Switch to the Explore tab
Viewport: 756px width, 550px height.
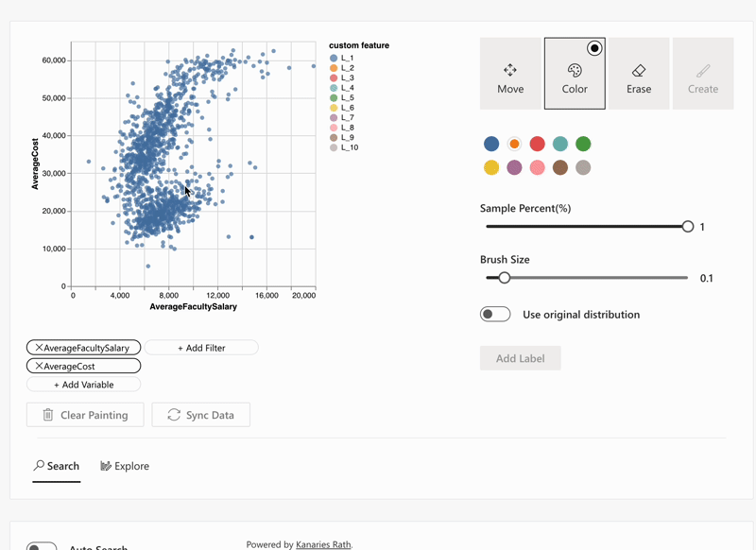click(125, 466)
